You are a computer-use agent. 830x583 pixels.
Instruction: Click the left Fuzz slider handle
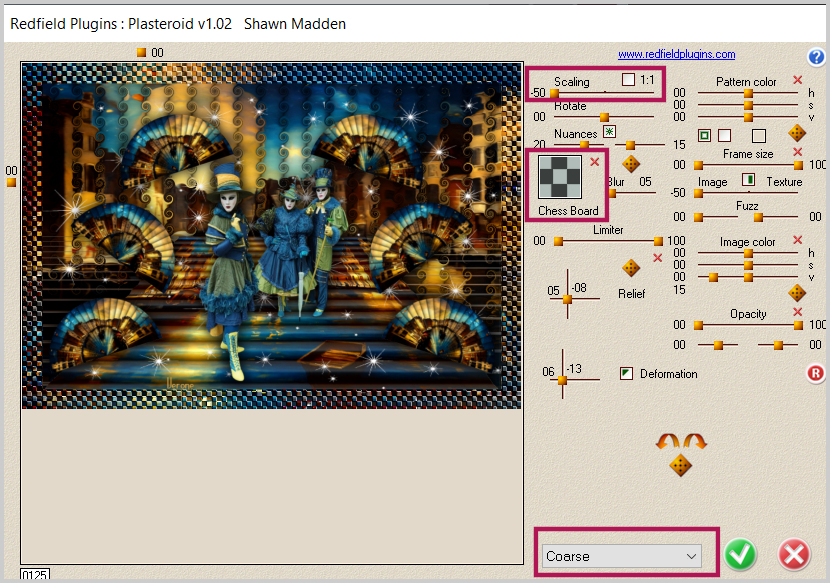pos(698,217)
